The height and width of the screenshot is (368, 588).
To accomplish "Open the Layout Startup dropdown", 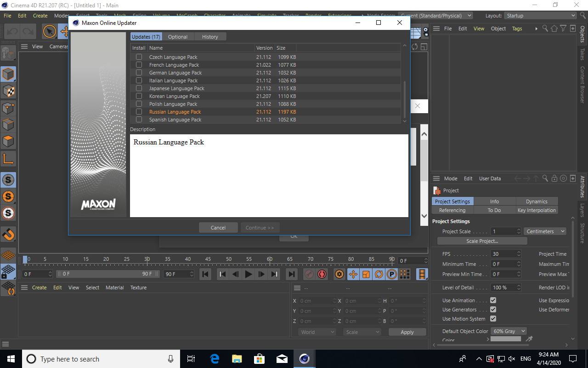I will tap(540, 16).
